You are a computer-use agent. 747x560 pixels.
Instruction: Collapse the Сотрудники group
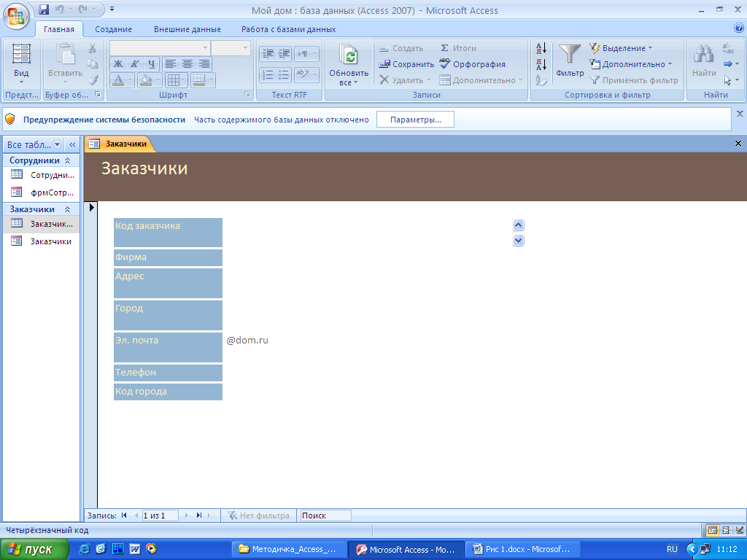tap(68, 160)
